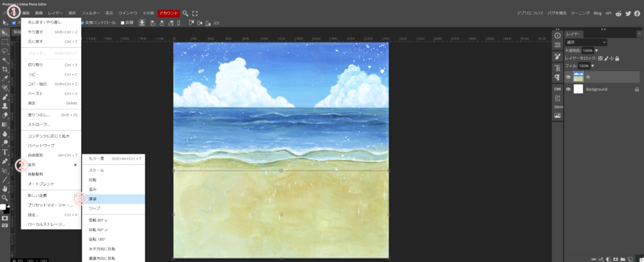
Task: Enable the 距離 checkbox
Action: (x=123, y=23)
